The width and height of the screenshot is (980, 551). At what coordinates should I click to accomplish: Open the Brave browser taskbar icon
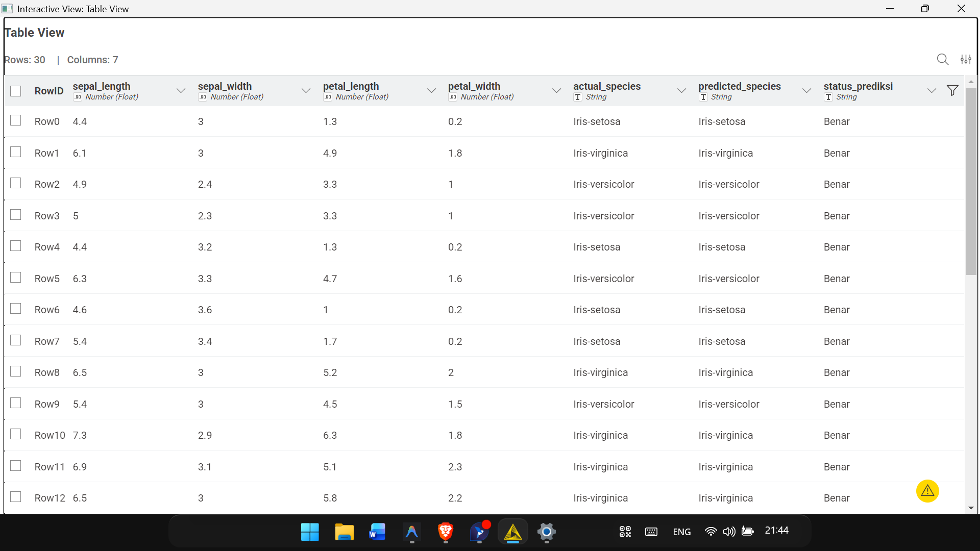[x=446, y=532]
